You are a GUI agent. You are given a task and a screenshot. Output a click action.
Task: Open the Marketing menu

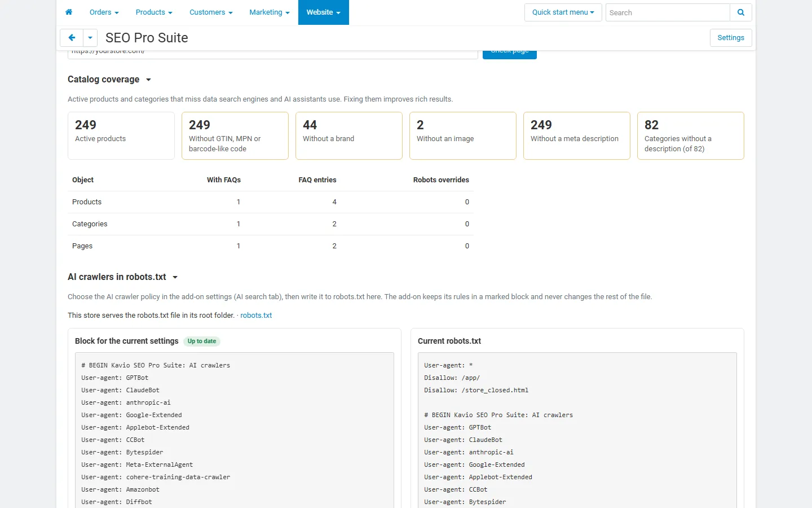(270, 12)
